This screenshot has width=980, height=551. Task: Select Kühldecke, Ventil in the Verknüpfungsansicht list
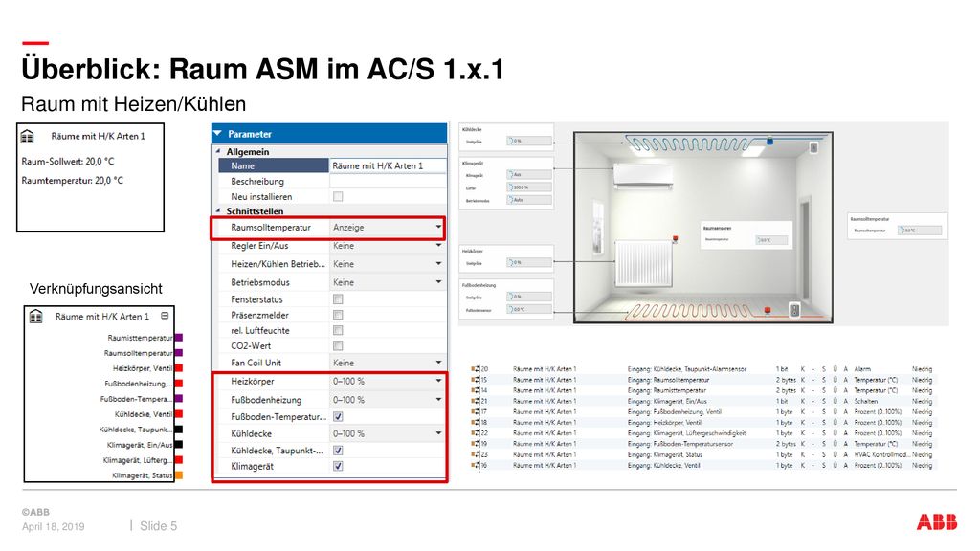point(144,414)
